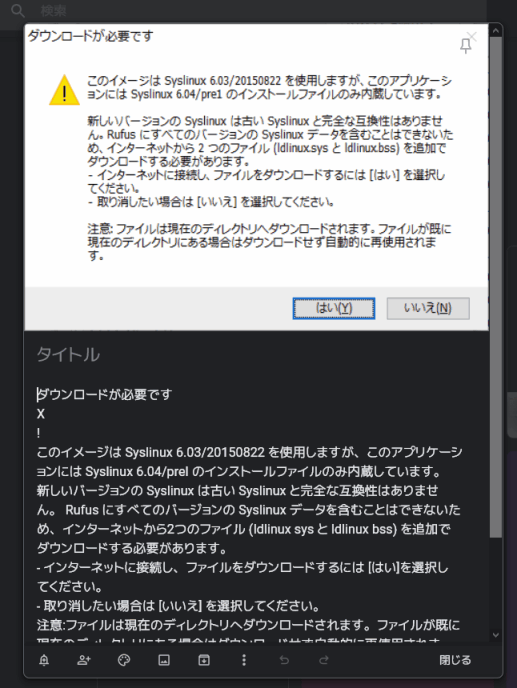This screenshot has height=688, width=517.
Task: Open the more options menu (three dots)
Action: coord(244,660)
